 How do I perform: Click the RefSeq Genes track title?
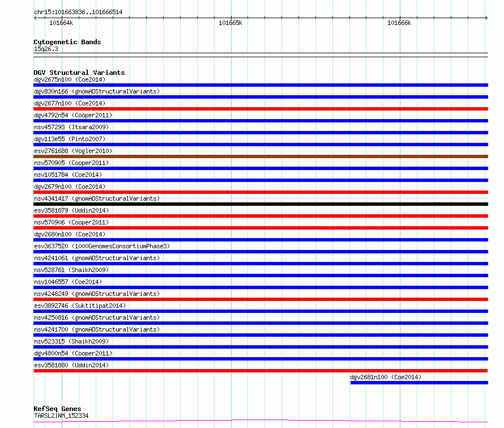(x=57, y=409)
